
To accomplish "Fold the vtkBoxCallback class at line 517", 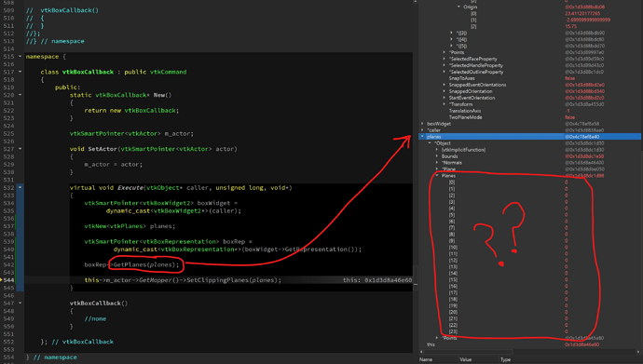I will [20, 72].
